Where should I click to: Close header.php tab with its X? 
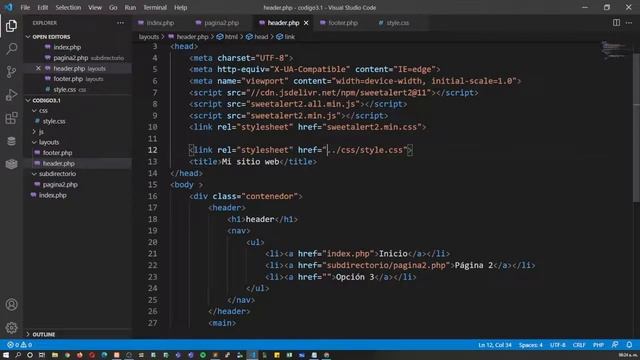pos(306,23)
